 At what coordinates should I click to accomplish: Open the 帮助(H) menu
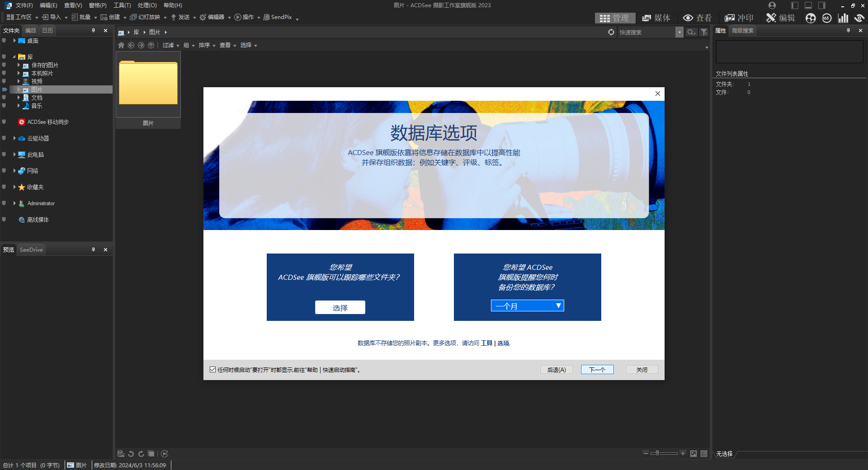click(x=173, y=5)
